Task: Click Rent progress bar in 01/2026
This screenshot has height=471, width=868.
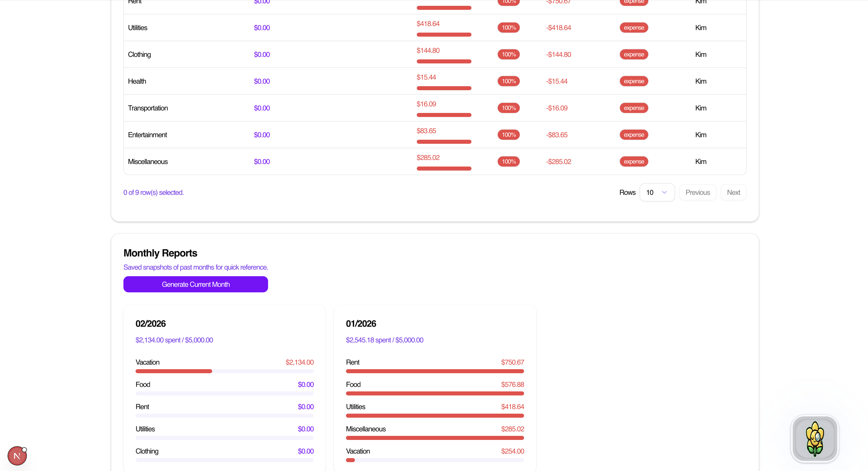Action: [x=435, y=371]
